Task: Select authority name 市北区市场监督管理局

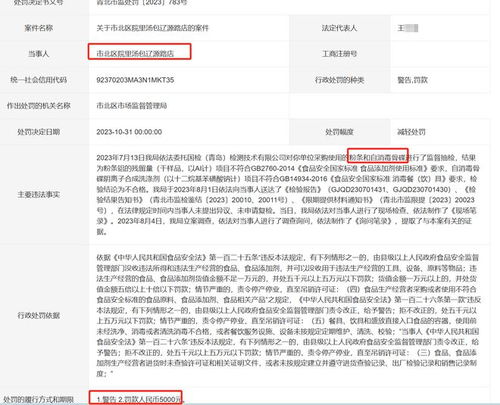Action: [x=132, y=106]
